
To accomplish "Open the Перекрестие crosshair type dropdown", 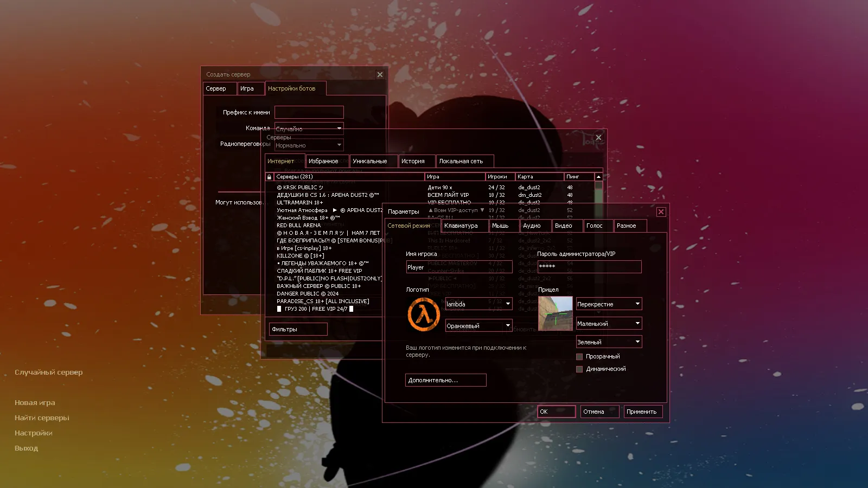I will pos(609,304).
